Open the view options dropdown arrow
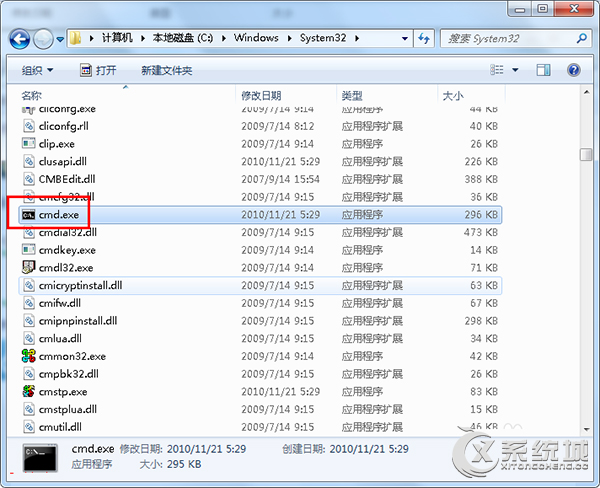 (x=515, y=70)
